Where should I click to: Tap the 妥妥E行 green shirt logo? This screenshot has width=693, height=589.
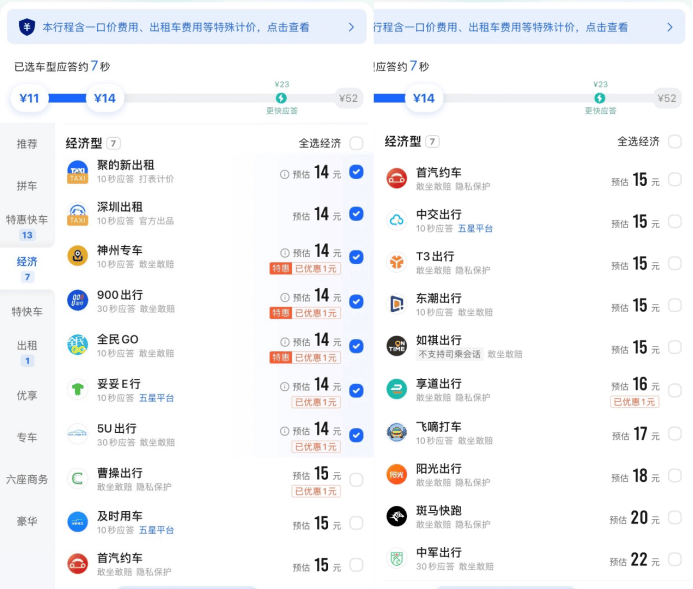pyautogui.click(x=77, y=390)
